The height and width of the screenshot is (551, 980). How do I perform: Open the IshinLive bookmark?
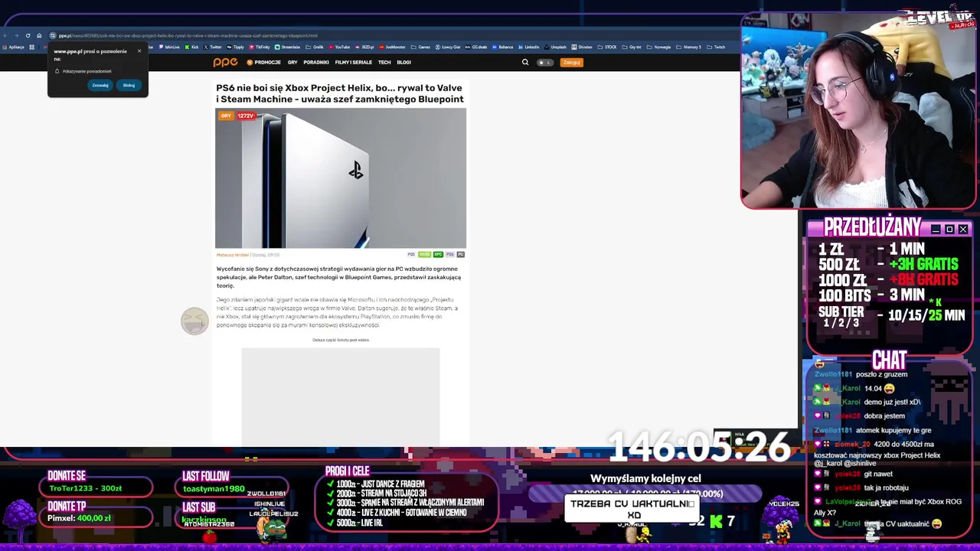(169, 47)
